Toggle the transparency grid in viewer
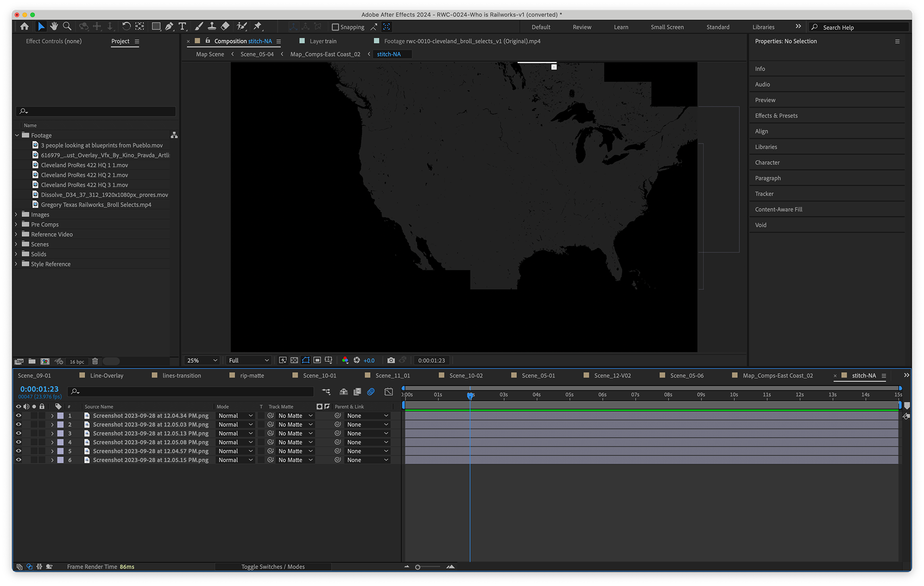The height and width of the screenshot is (586, 924). point(294,360)
